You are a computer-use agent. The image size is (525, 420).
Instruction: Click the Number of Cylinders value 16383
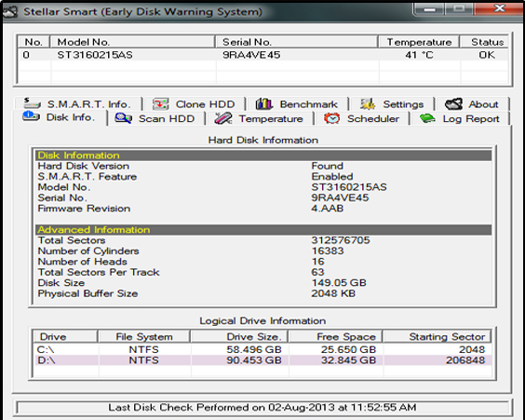pos(328,251)
